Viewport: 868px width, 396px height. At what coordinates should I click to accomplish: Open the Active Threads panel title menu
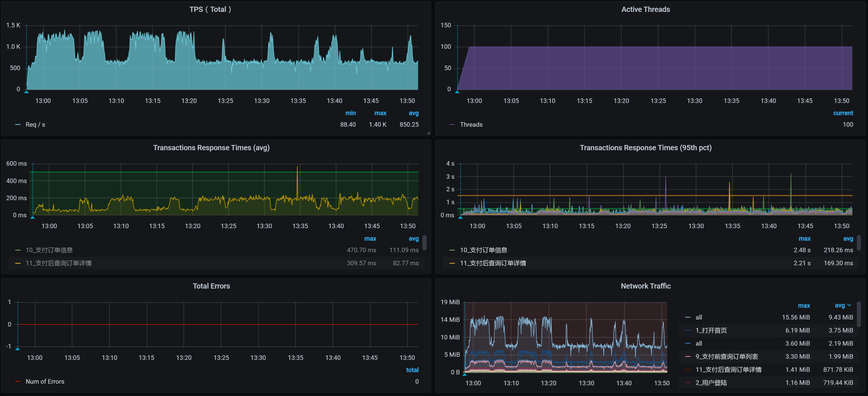click(x=645, y=10)
